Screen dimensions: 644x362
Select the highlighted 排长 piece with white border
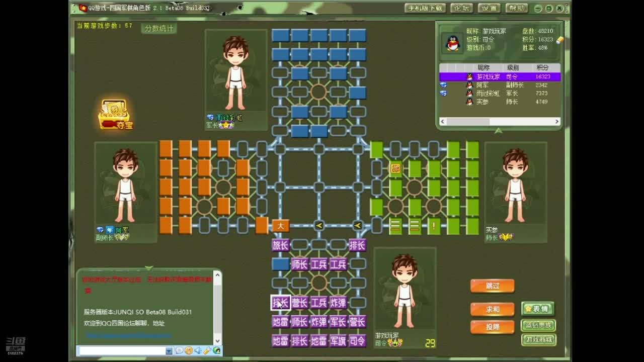tap(280, 303)
